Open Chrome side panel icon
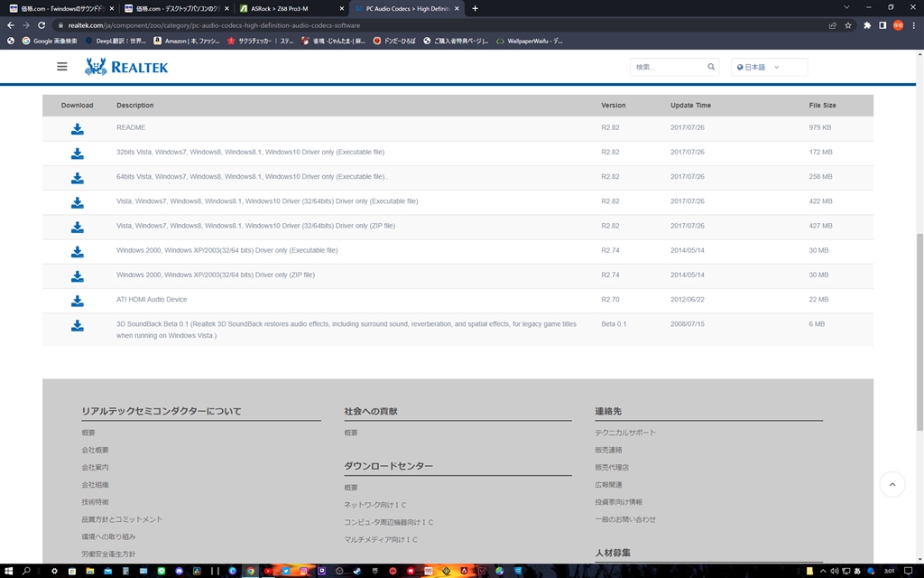 click(x=882, y=25)
